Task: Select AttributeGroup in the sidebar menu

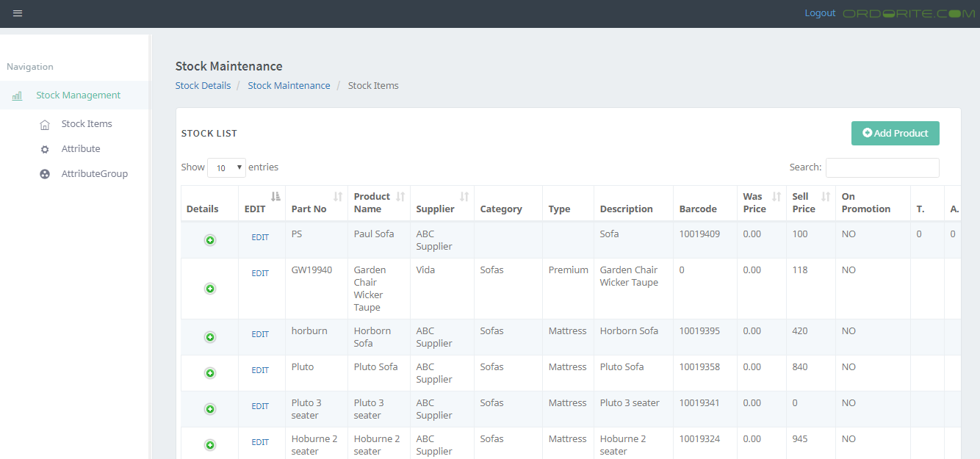Action: [95, 174]
